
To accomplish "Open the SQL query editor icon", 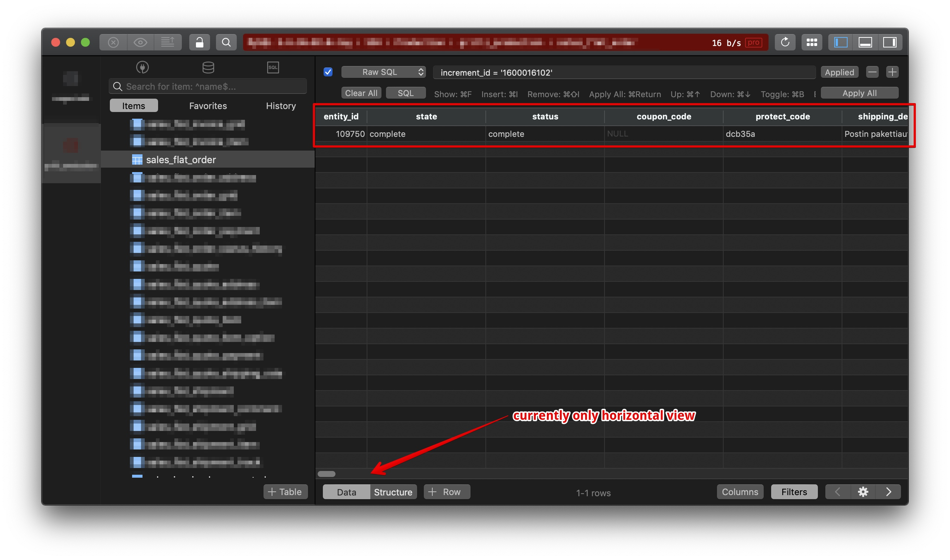I will pos(273,67).
